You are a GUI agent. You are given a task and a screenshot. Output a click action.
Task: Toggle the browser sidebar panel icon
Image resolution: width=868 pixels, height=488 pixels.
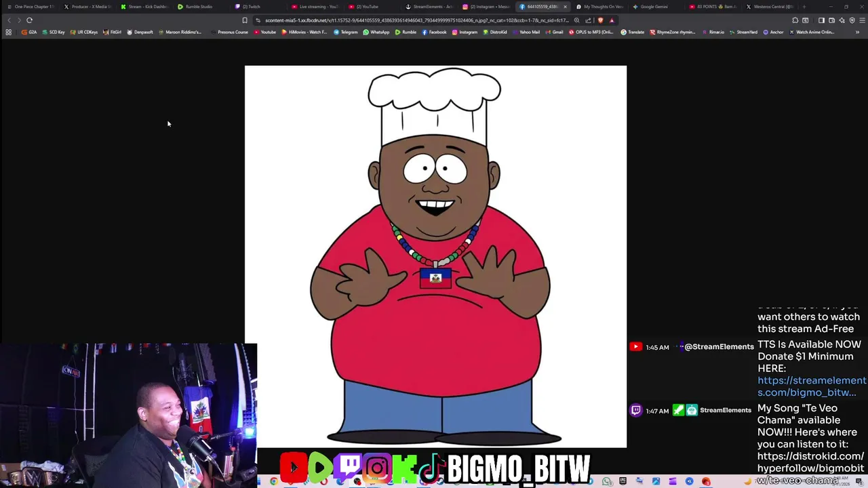(x=821, y=20)
